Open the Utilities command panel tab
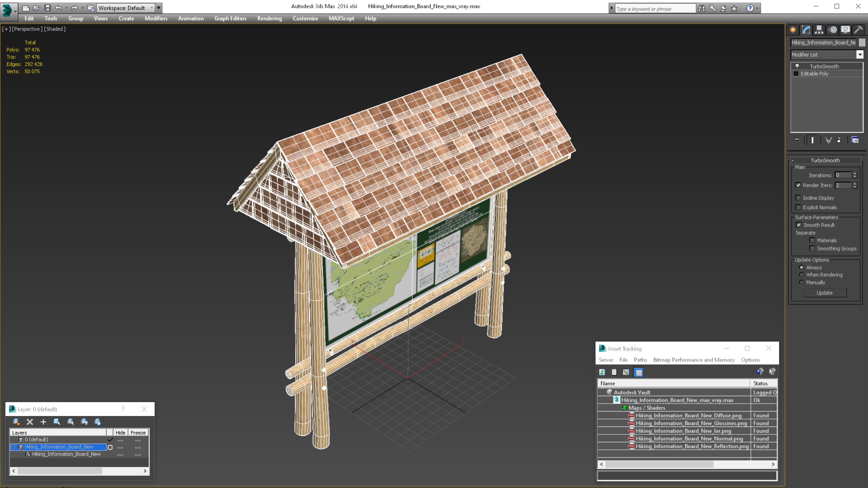Image resolution: width=868 pixels, height=488 pixels. pos(859,30)
